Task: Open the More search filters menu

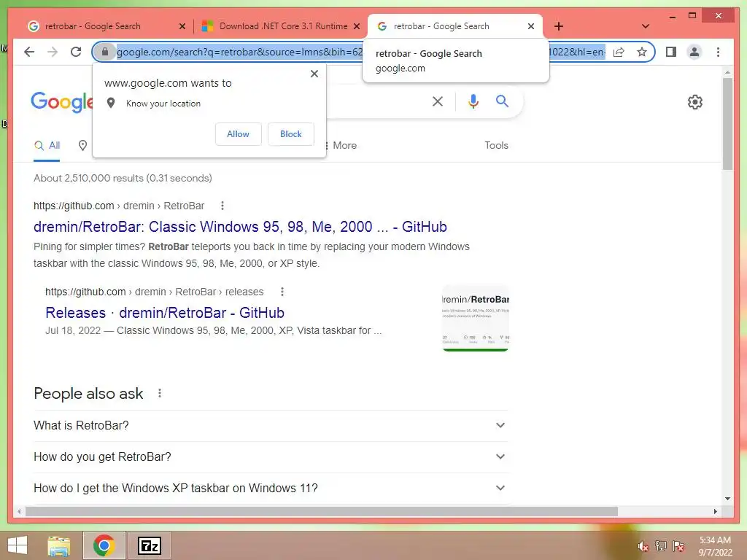Action: pos(340,146)
